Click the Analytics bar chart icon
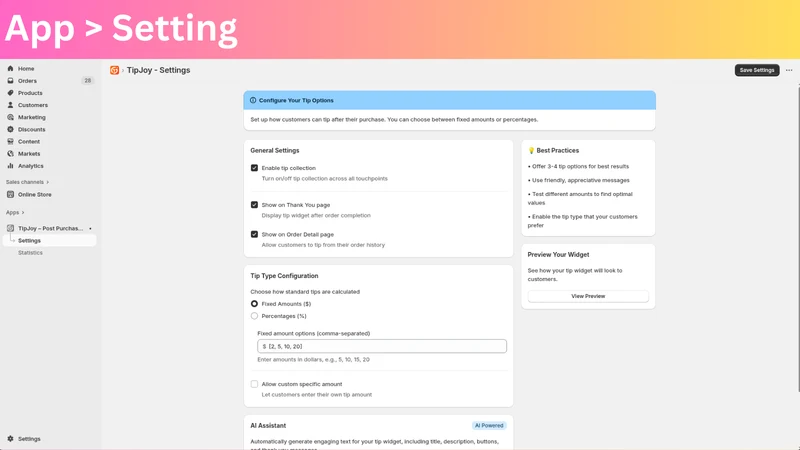The image size is (800, 450). pyautogui.click(x=10, y=166)
